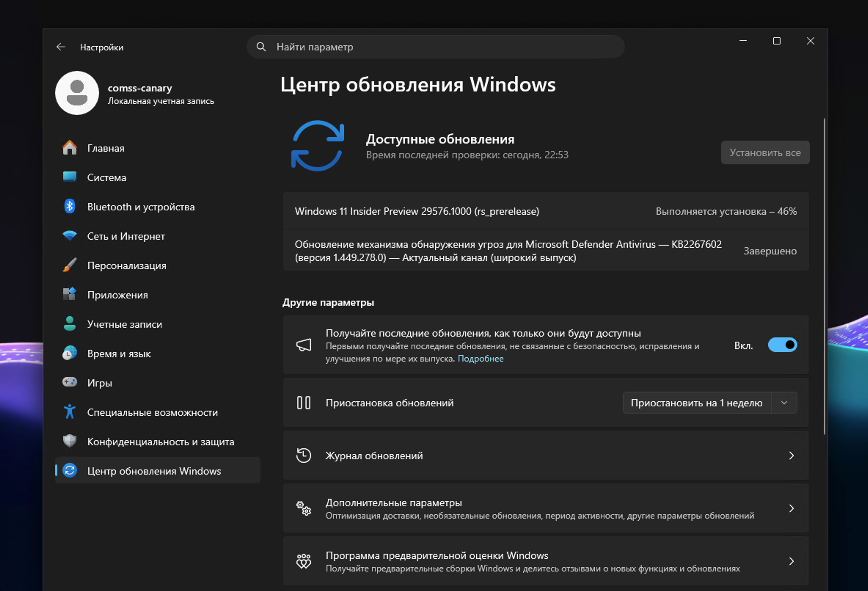Click the back arrow next to Настройки
Viewport: 868px width, 591px height.
point(61,47)
